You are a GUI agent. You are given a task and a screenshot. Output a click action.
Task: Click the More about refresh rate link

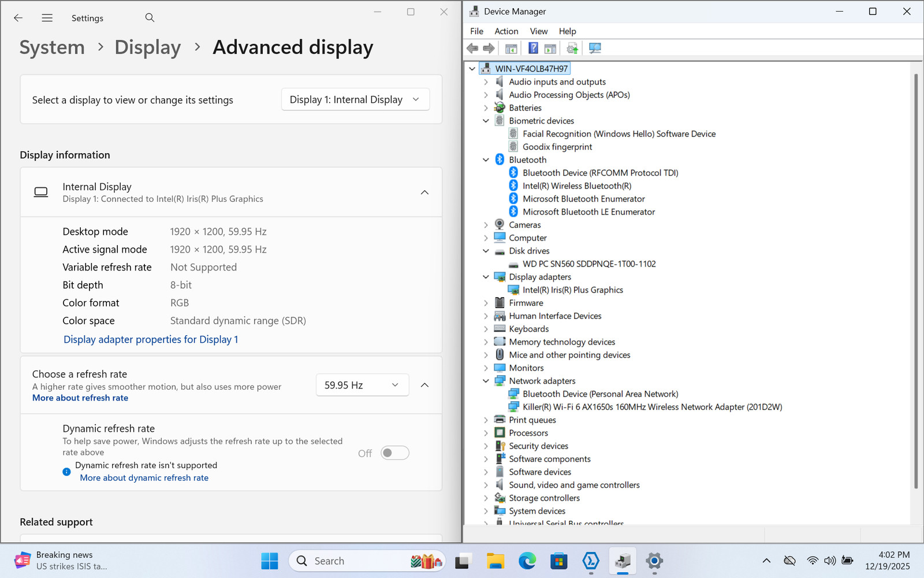pos(80,398)
